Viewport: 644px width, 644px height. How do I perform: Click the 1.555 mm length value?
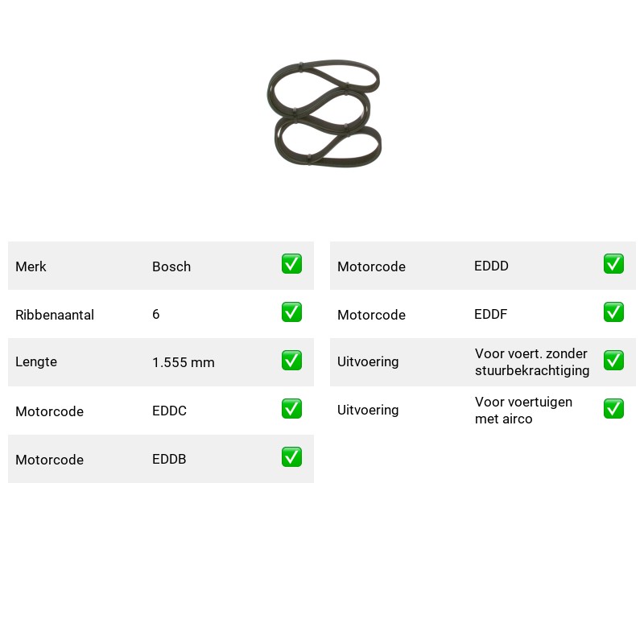pos(184,362)
